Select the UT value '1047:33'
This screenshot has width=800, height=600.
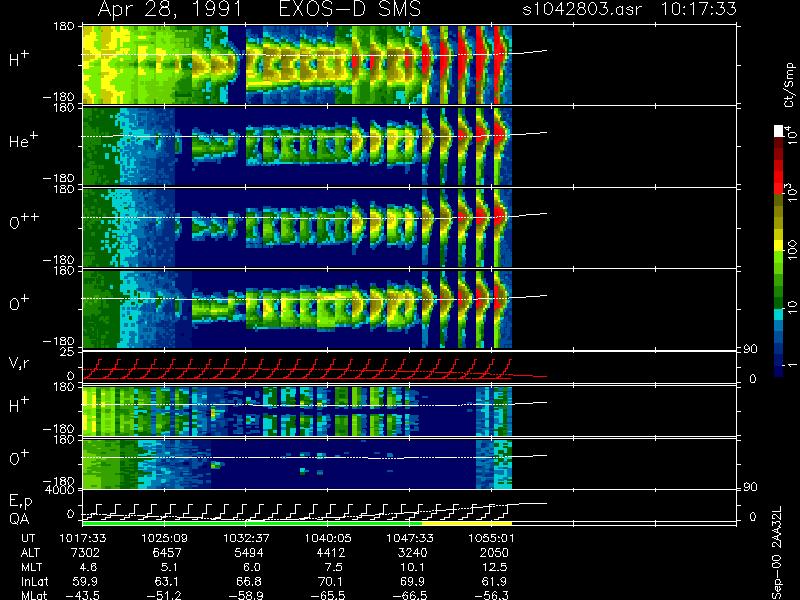pos(410,538)
